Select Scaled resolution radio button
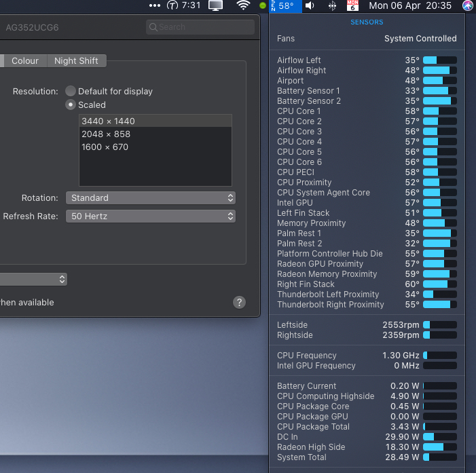Image resolution: width=476 pixels, height=473 pixels. (71, 105)
